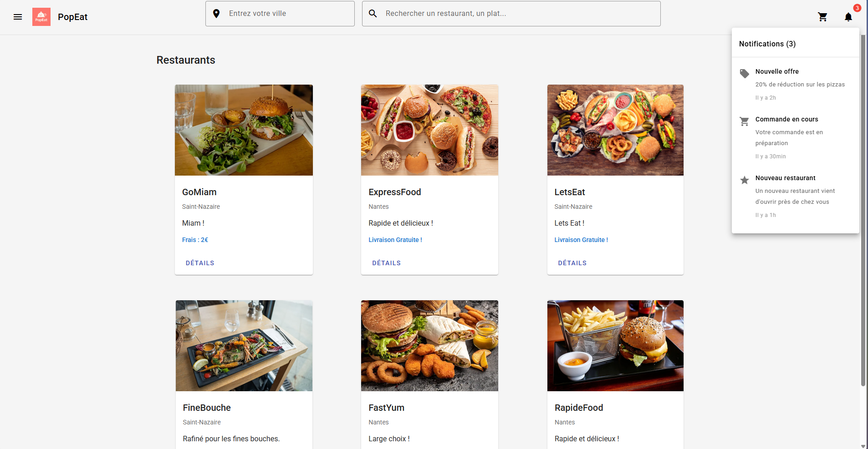Open the shopping cart
Image resolution: width=868 pixels, height=449 pixels.
822,17
